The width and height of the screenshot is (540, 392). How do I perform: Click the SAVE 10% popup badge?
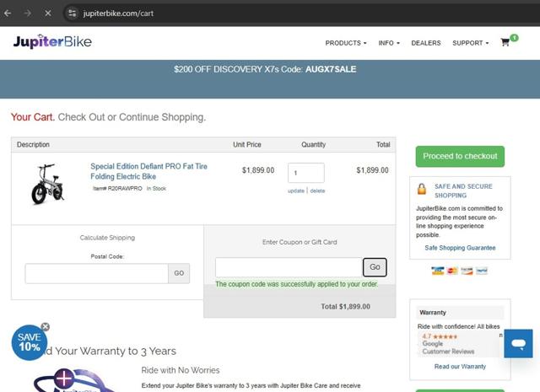(30, 342)
